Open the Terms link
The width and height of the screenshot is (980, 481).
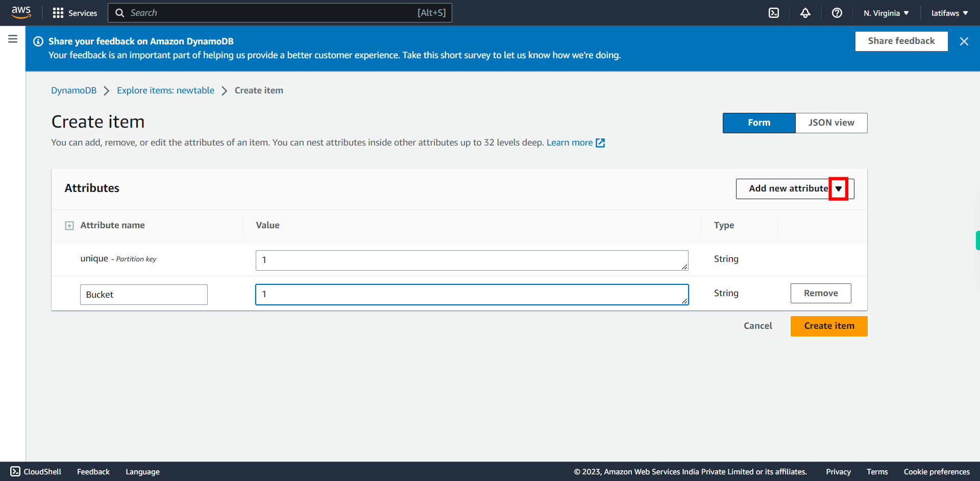coord(877,472)
